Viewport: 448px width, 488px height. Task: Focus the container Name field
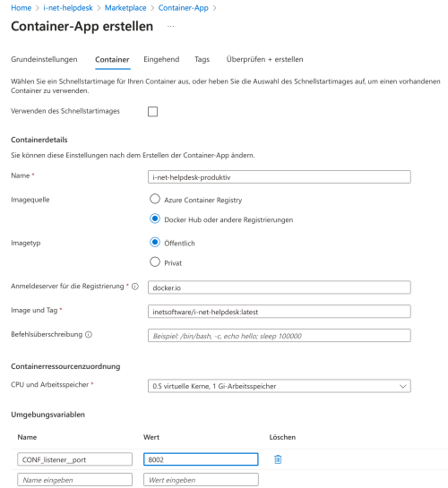tap(280, 177)
